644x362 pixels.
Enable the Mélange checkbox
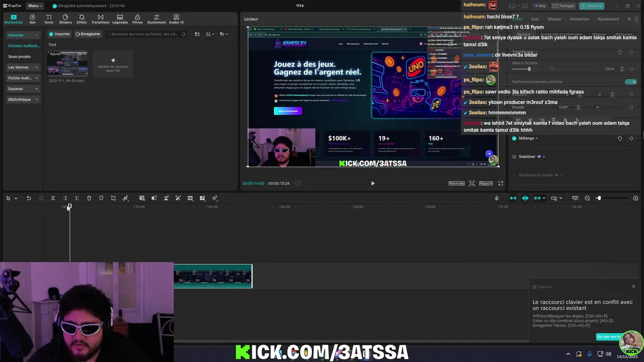pos(514,138)
